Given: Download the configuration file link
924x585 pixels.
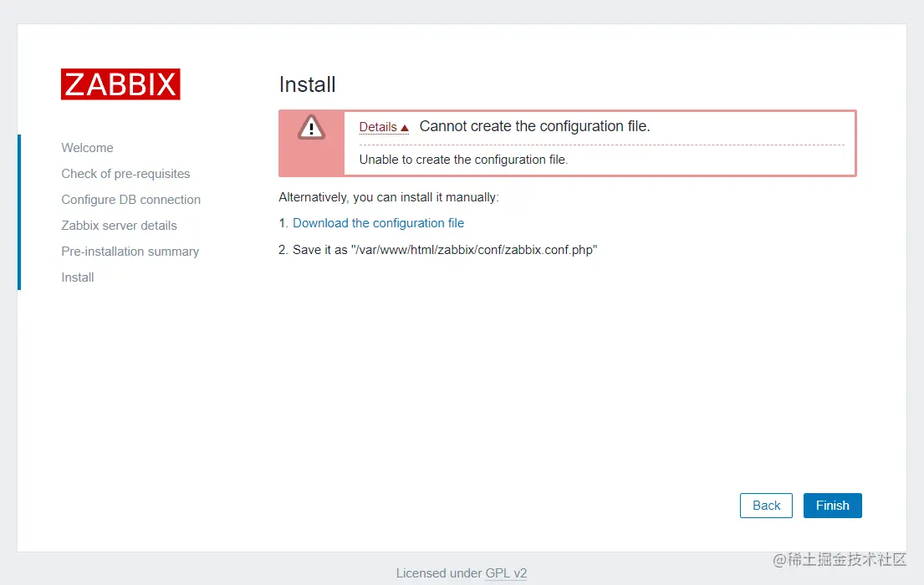Looking at the screenshot, I should click(x=378, y=223).
